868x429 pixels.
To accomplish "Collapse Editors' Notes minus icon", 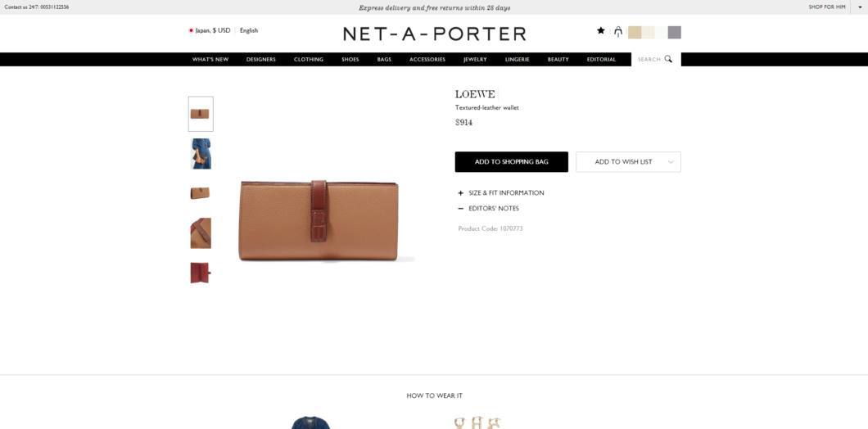I will [x=460, y=209].
